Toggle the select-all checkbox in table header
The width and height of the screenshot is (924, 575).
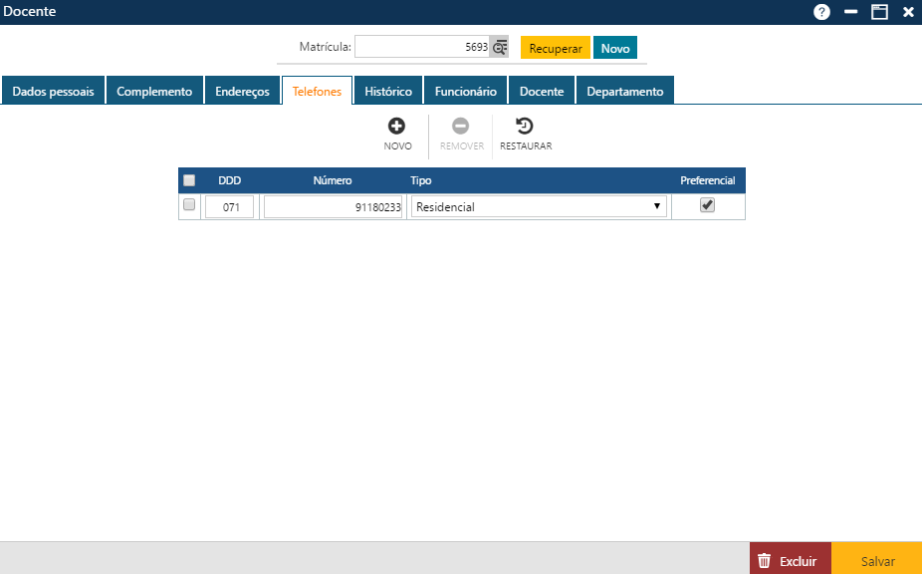(x=189, y=180)
